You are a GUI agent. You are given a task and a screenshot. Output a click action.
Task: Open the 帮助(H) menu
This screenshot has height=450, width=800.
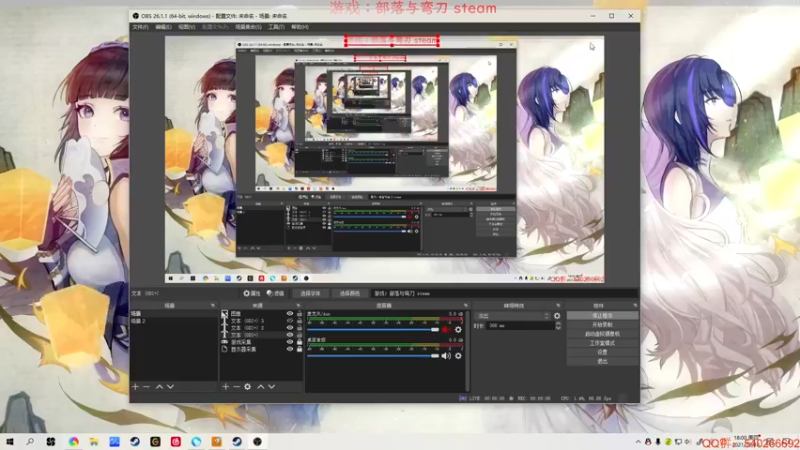click(x=300, y=27)
